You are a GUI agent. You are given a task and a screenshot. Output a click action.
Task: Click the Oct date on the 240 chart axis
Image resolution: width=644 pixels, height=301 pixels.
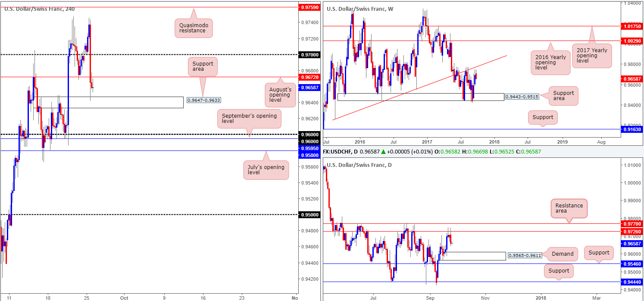tap(124, 298)
